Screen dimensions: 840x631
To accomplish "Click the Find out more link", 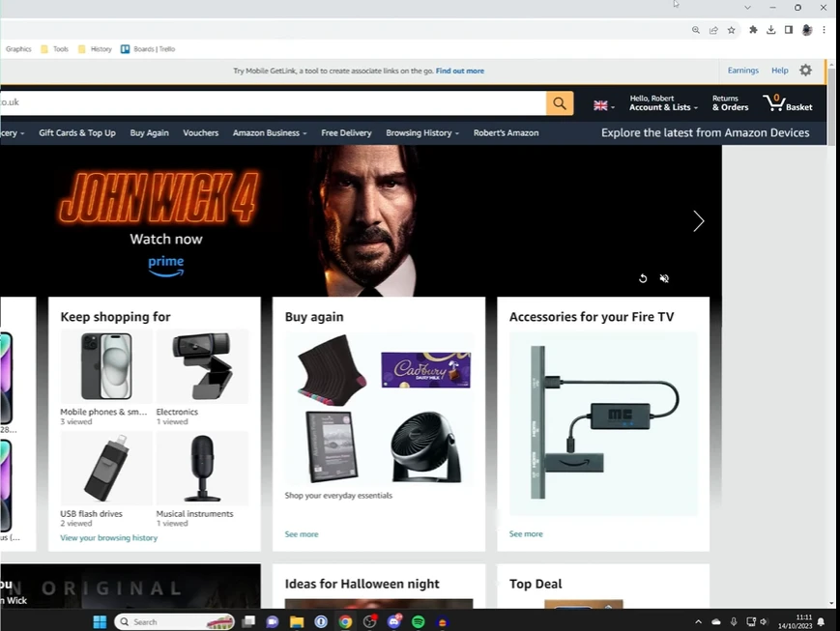I will (x=460, y=71).
